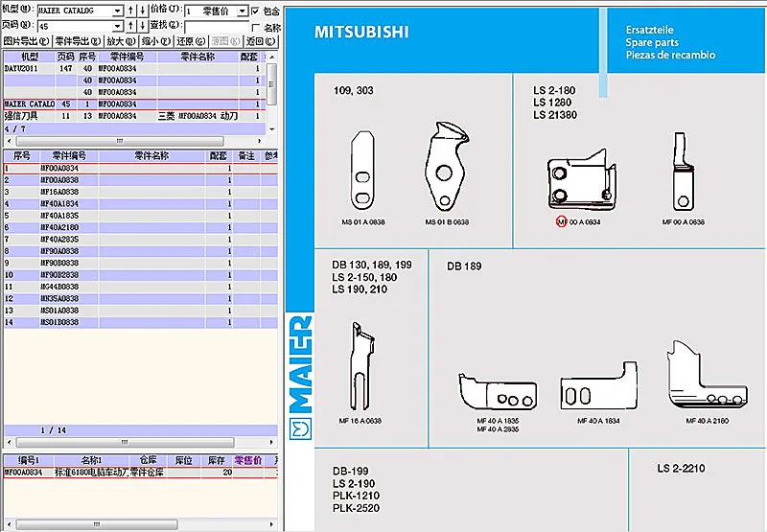Click the 库存 column header in stock table
The height and width of the screenshot is (532, 767).
217,460
